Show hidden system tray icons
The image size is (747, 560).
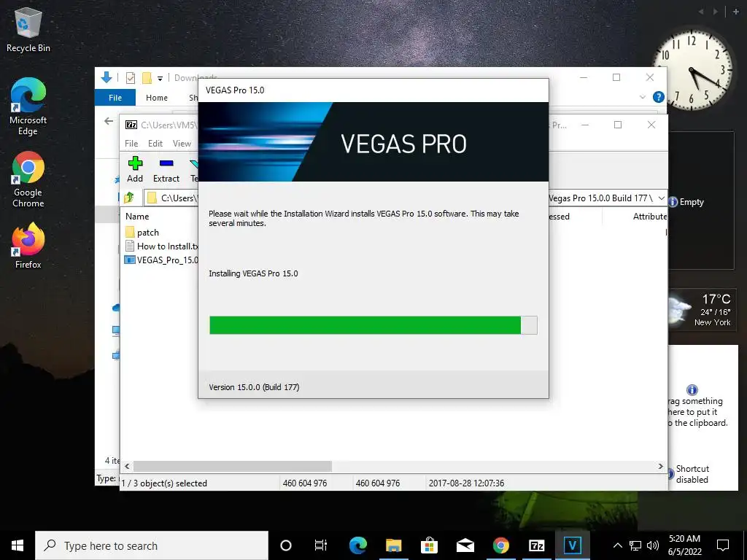click(617, 545)
